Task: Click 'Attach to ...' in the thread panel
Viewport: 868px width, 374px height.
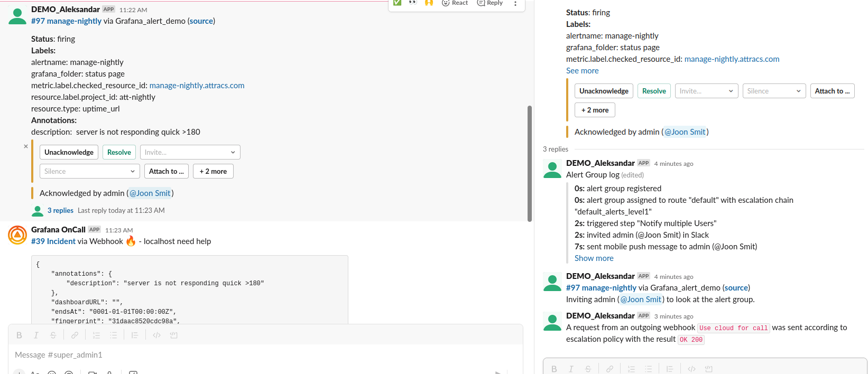Action: 833,91
